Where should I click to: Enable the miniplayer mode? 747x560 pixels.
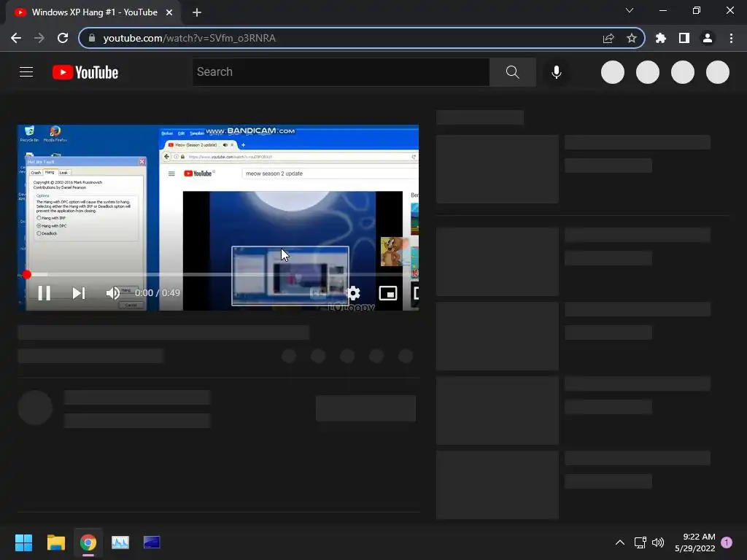tap(388, 293)
